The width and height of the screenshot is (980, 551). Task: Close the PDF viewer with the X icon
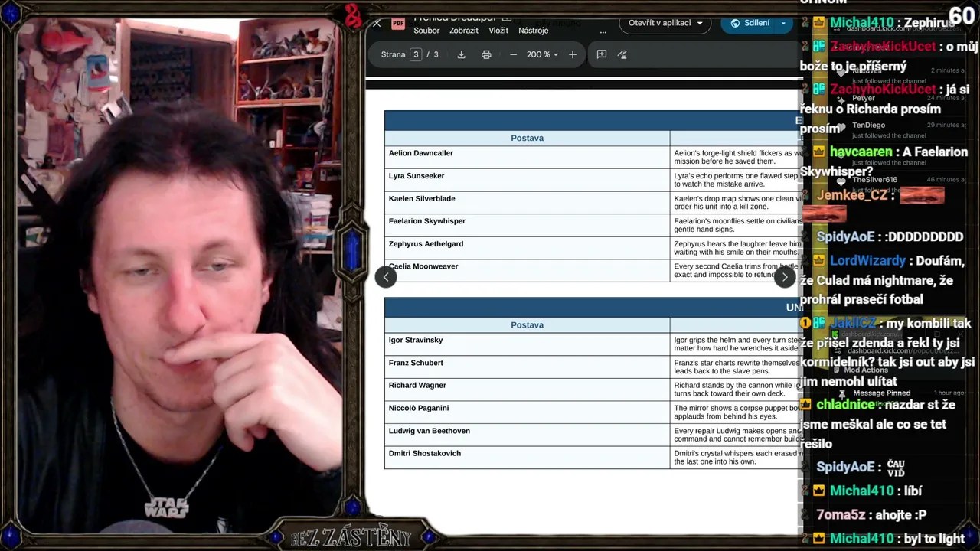377,24
